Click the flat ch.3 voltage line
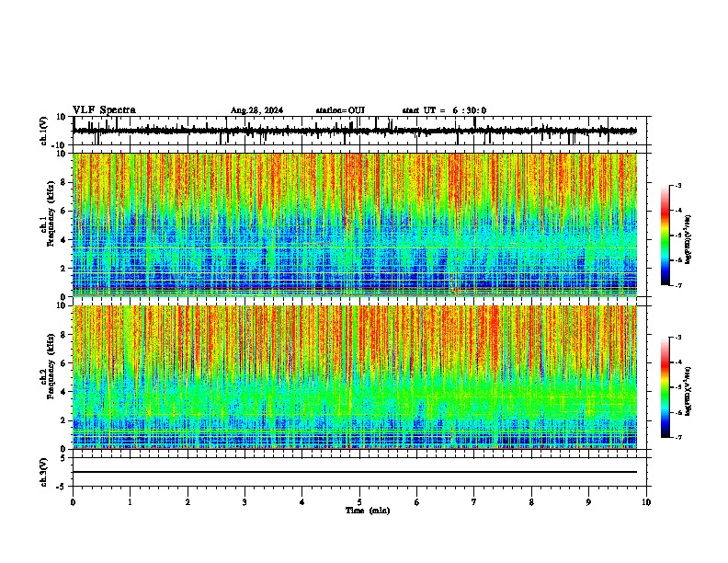This screenshot has height=563, width=728. [355, 472]
